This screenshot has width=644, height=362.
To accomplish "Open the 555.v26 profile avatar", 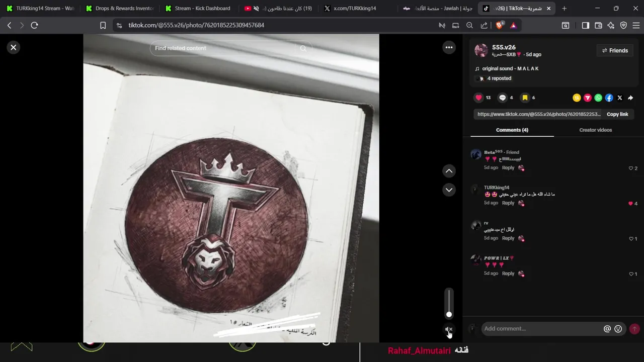I will [481, 50].
